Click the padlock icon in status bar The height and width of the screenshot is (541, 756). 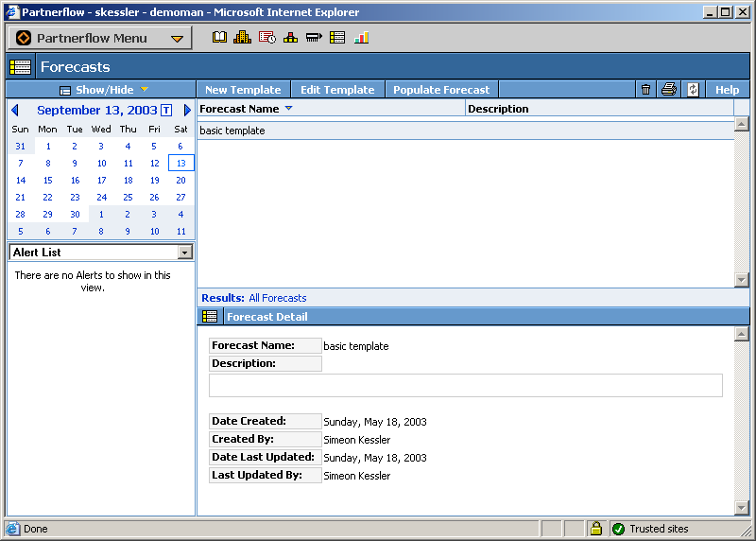click(596, 529)
